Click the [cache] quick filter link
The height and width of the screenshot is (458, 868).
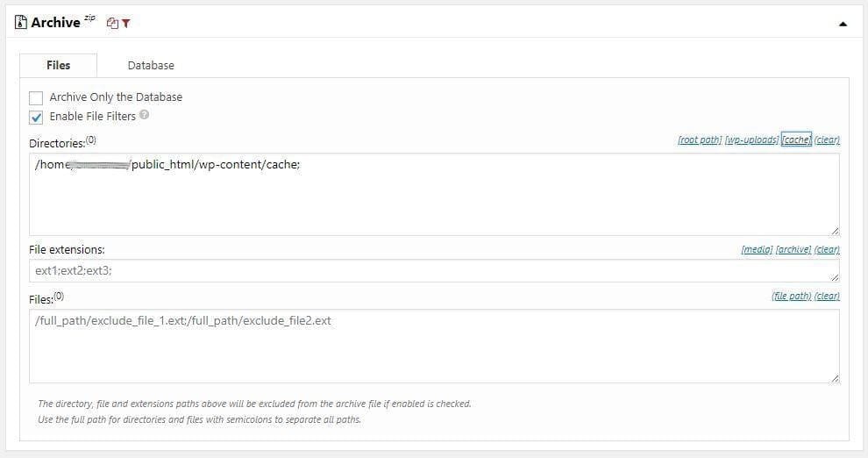(796, 140)
